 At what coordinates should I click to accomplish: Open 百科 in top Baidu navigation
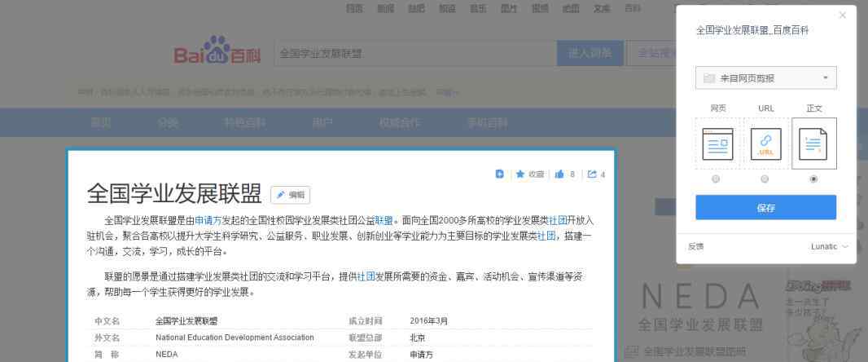click(632, 8)
